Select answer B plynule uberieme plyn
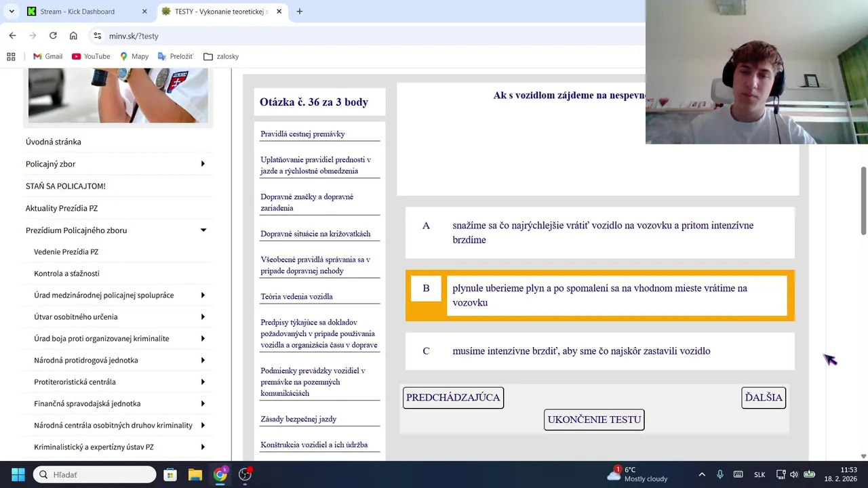 (599, 296)
